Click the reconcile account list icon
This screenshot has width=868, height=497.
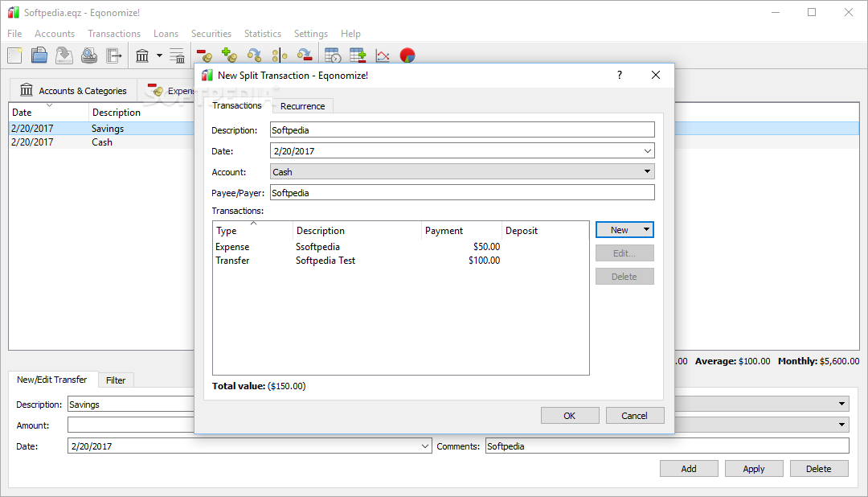point(177,55)
